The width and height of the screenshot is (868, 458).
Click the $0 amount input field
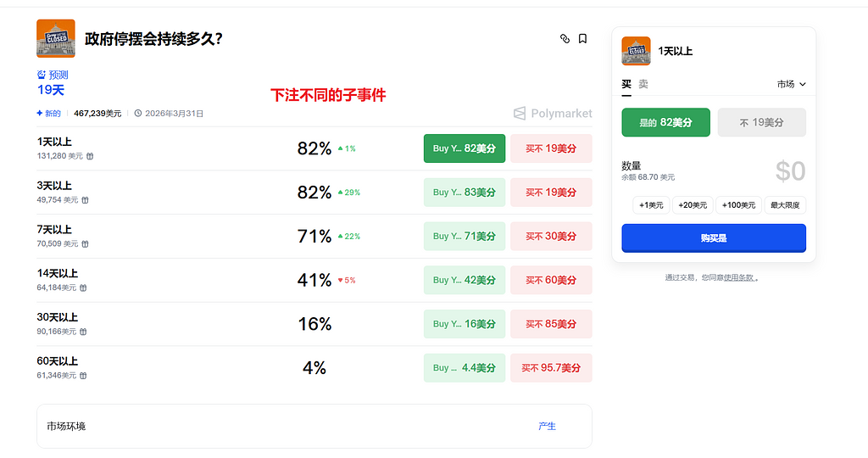pyautogui.click(x=789, y=171)
